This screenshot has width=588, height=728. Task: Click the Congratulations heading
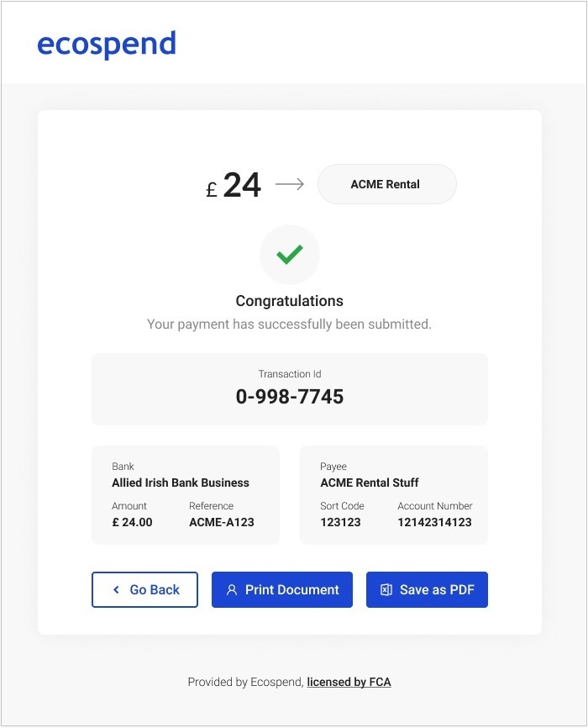coord(290,301)
